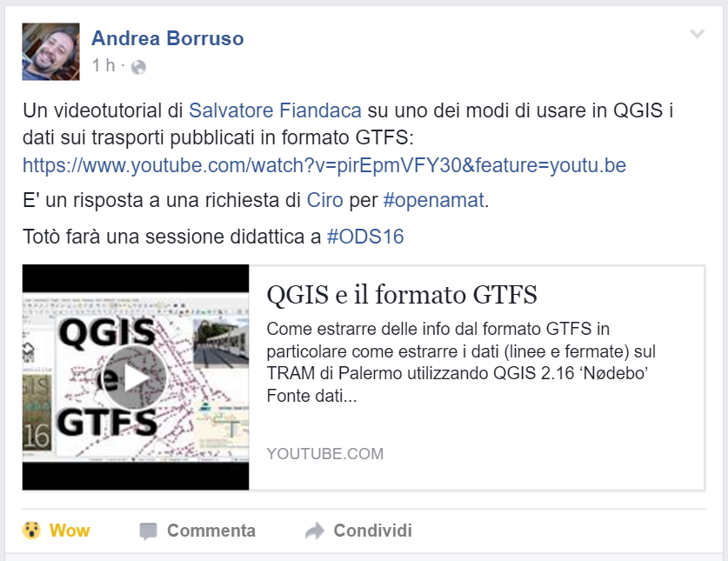Viewport: 728px width, 561px height.
Task: Click the video description text in preview card
Action: 461,362
